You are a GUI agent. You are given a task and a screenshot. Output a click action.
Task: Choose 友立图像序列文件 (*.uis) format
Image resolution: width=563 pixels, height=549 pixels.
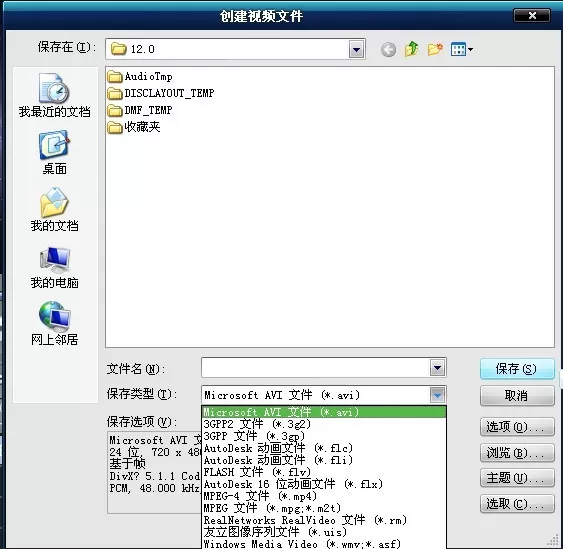pos(324,532)
